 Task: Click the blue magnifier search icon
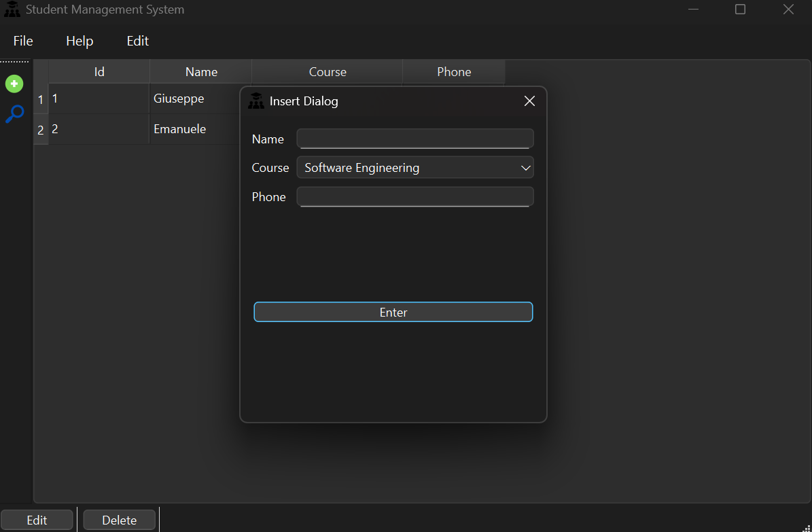tap(14, 114)
